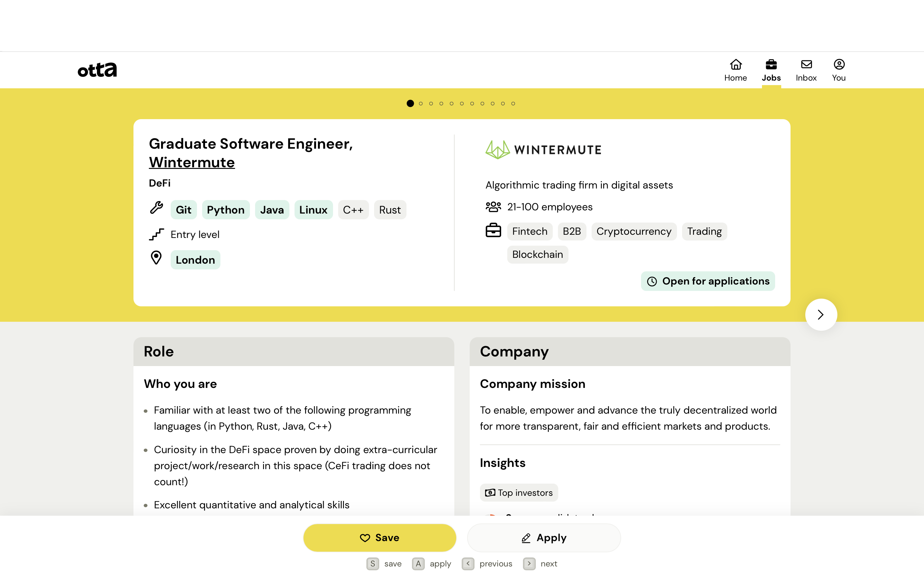Click the London location tag
Screen dimensions: 924x578
coord(195,259)
